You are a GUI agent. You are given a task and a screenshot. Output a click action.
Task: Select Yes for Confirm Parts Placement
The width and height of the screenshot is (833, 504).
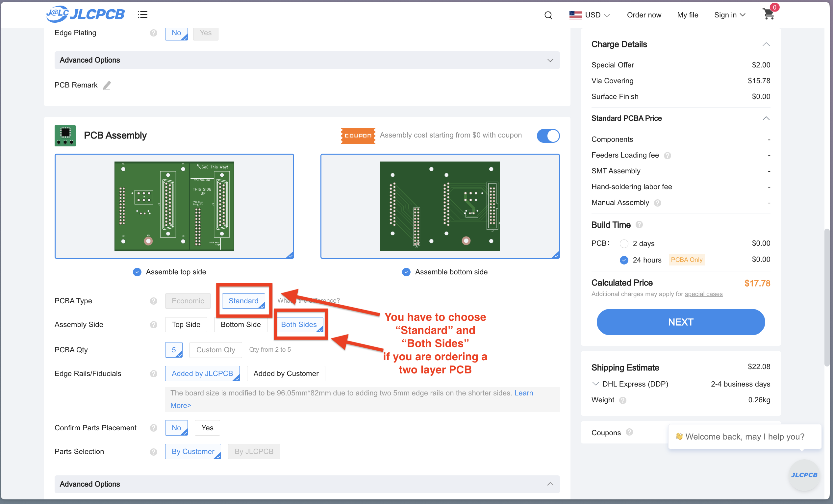[207, 428]
